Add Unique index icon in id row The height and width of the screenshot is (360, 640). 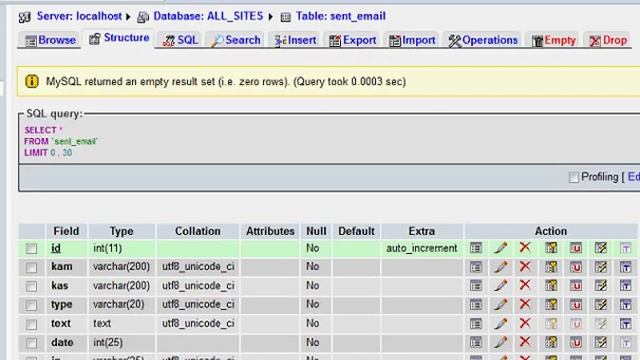[576, 248]
